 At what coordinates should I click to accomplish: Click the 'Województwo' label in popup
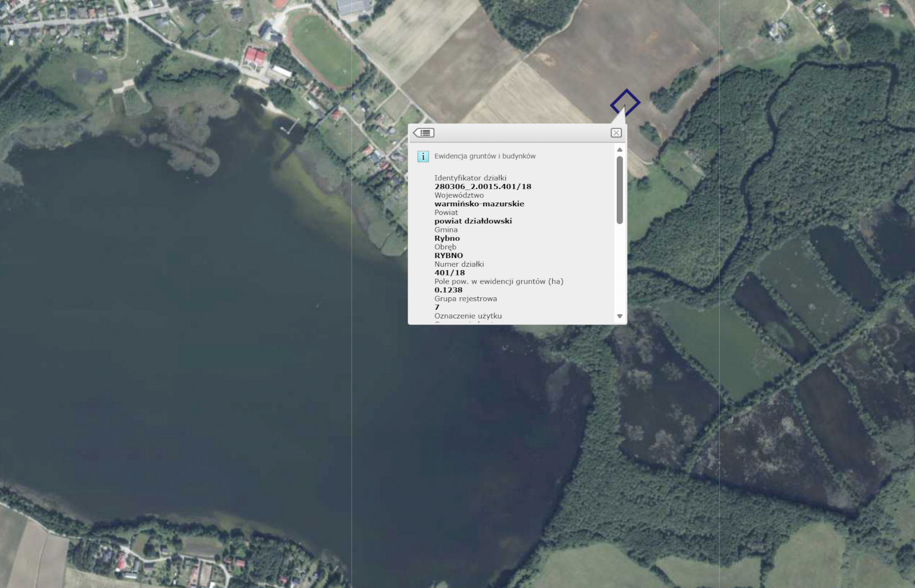(x=459, y=195)
